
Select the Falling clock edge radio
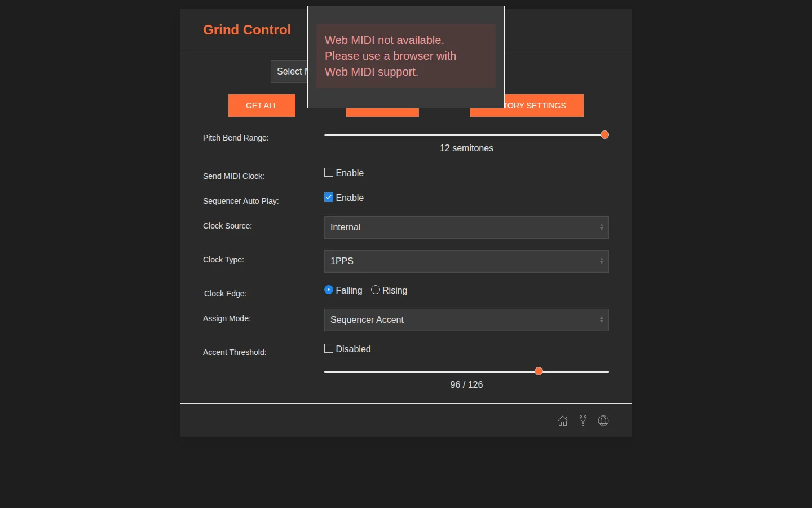(x=329, y=290)
